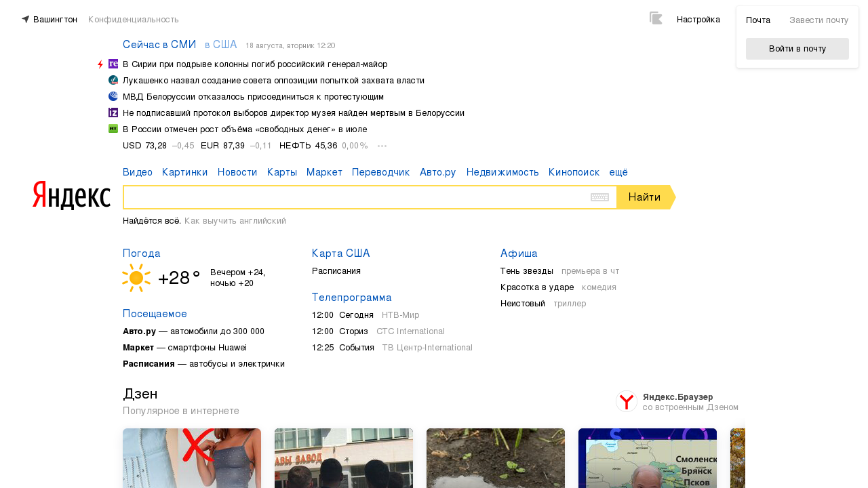Switch to в США news tab

(x=221, y=45)
